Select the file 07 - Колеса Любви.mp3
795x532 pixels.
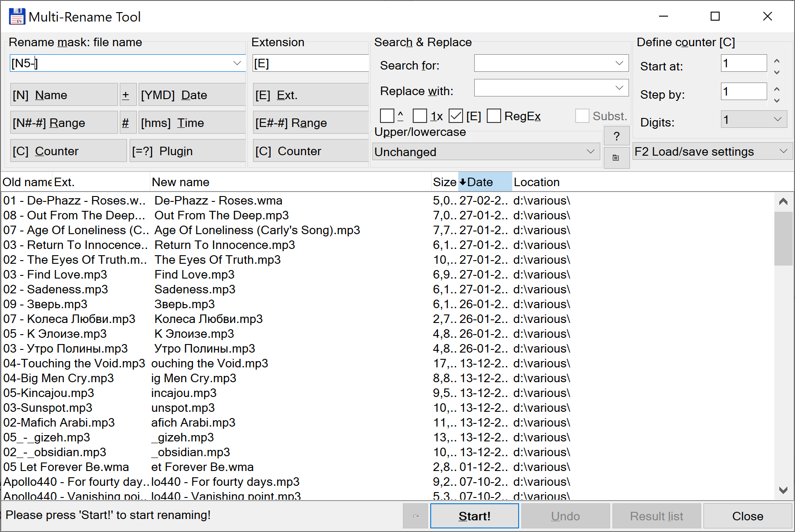pyautogui.click(x=69, y=318)
